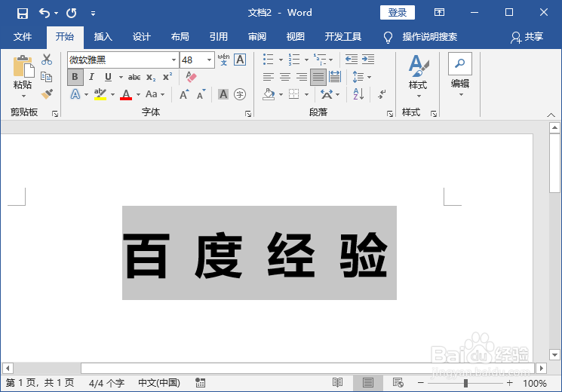Toggle character shading on the gray A icon

point(223,94)
